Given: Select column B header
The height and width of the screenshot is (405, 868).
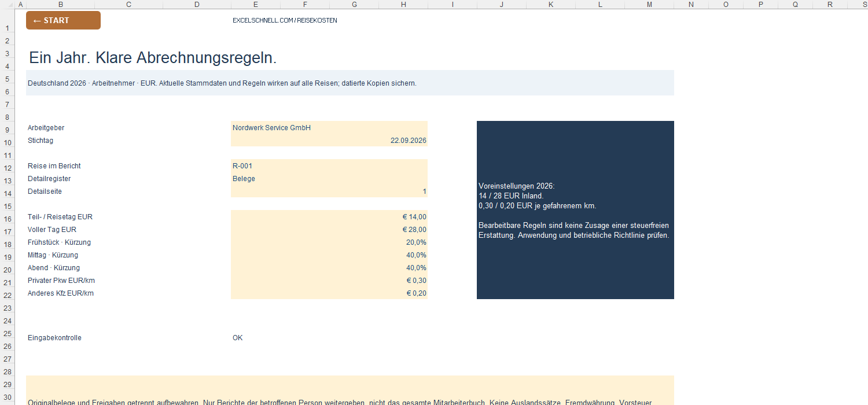Looking at the screenshot, I should click(61, 5).
